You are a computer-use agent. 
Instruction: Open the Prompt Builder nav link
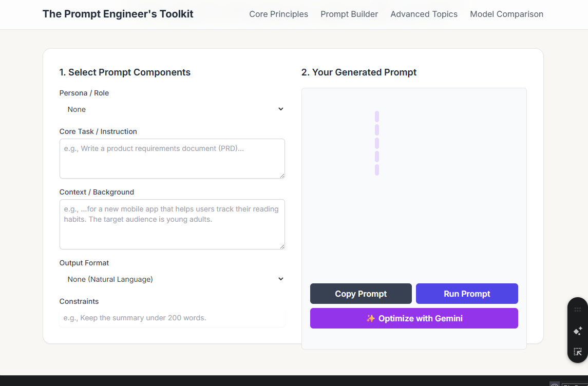pyautogui.click(x=349, y=14)
